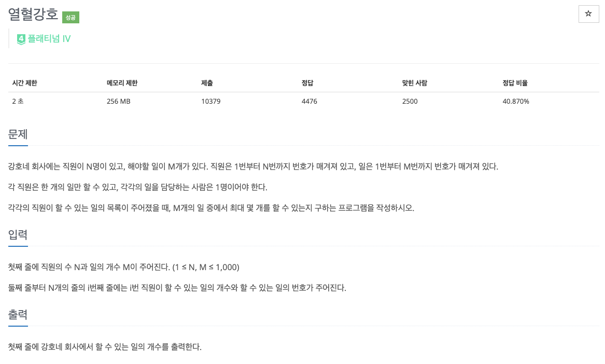Click the 2 초 time limit value
This screenshot has width=605, height=364.
pyautogui.click(x=18, y=101)
